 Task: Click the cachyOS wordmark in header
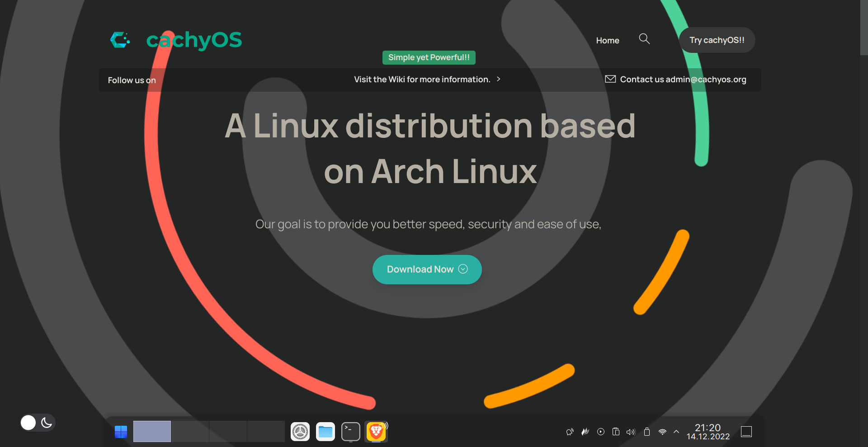click(x=194, y=40)
